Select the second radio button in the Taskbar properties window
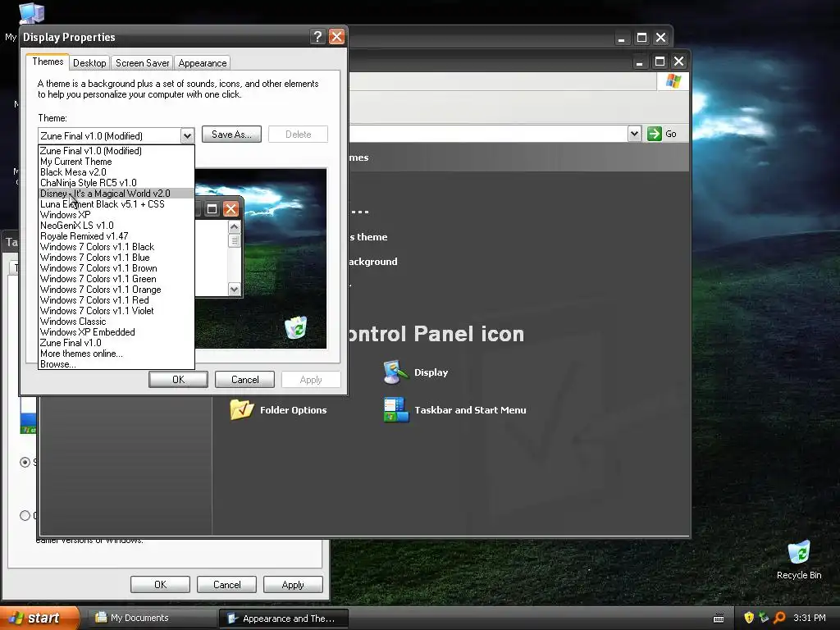The height and width of the screenshot is (630, 840). click(x=25, y=515)
